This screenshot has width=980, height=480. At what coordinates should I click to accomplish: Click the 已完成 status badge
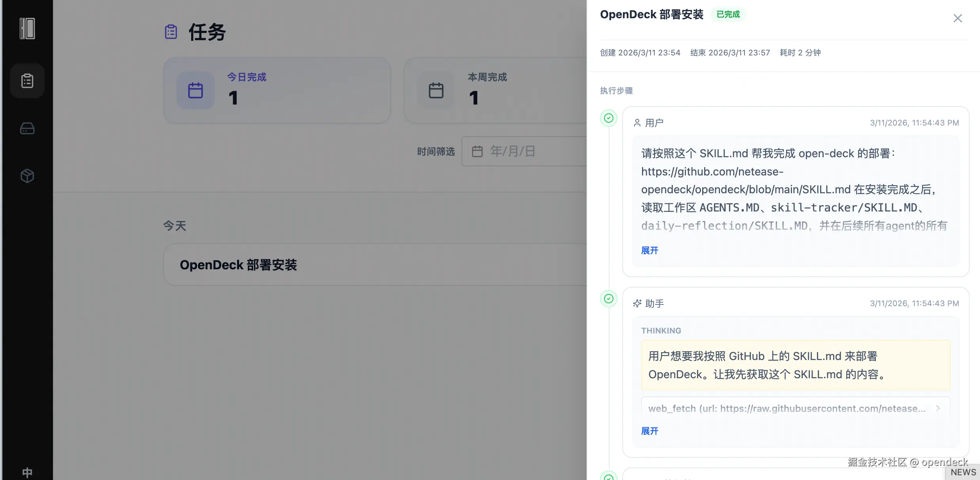(728, 14)
